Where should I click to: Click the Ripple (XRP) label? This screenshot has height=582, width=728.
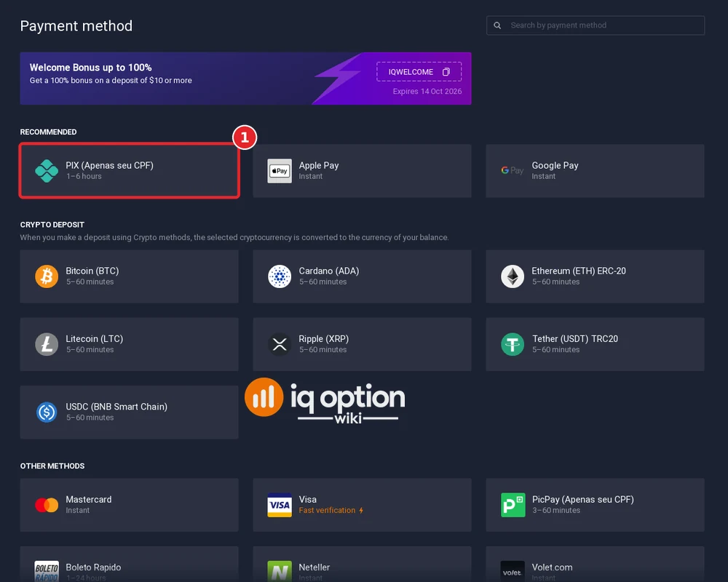[x=324, y=339]
